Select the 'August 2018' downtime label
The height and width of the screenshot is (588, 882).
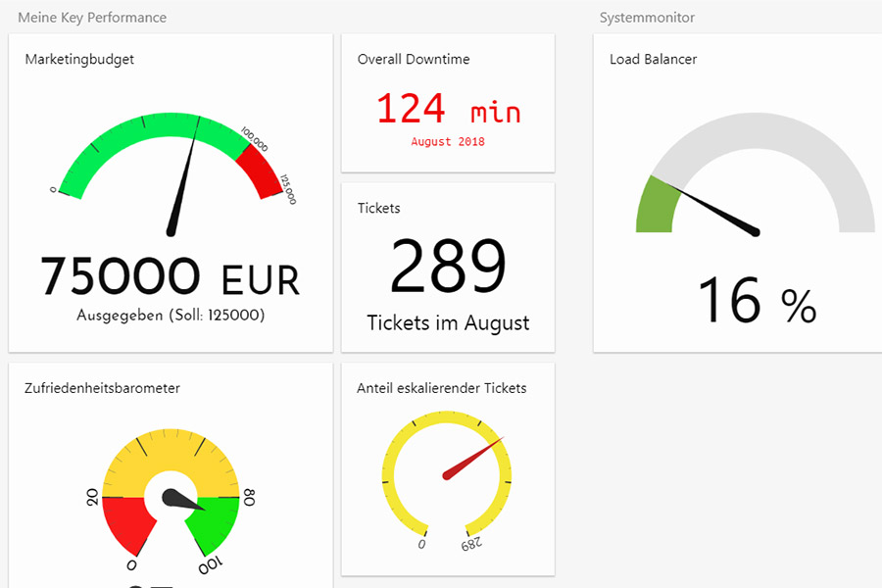(448, 142)
